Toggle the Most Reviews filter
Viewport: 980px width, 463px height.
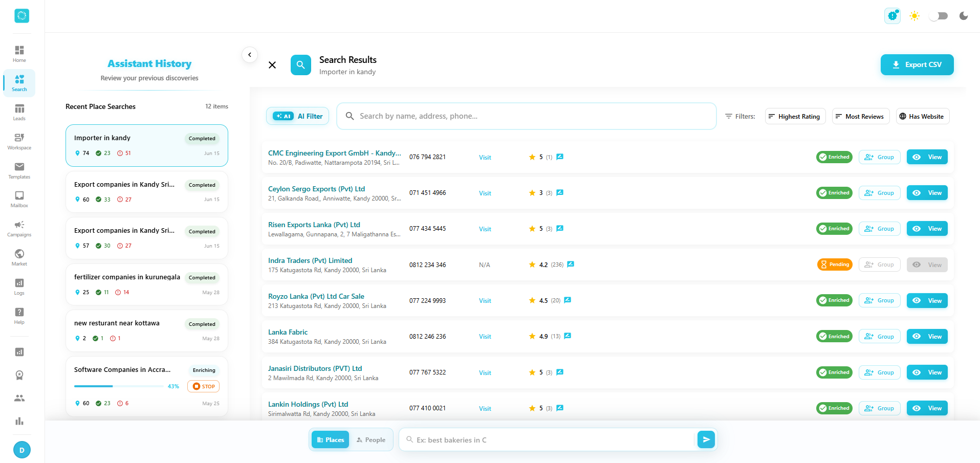tap(861, 116)
